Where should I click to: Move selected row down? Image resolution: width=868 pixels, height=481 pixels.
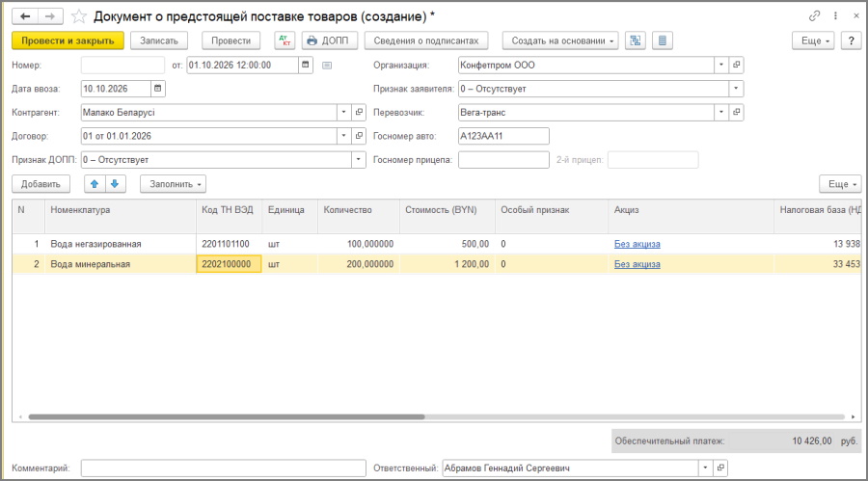[x=115, y=184]
